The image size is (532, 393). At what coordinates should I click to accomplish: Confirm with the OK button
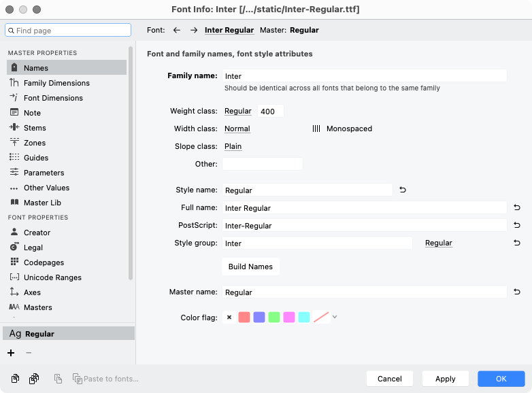point(501,379)
